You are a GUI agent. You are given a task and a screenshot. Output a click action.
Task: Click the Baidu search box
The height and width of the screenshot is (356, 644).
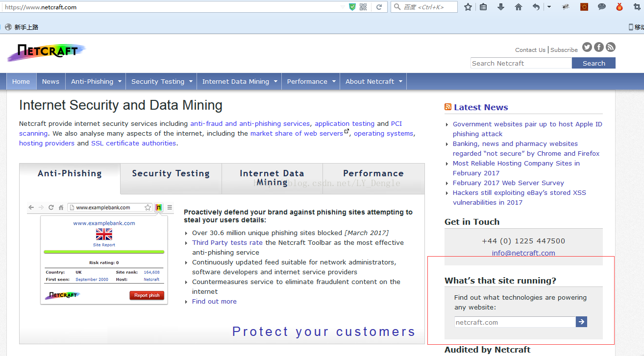(x=424, y=7)
